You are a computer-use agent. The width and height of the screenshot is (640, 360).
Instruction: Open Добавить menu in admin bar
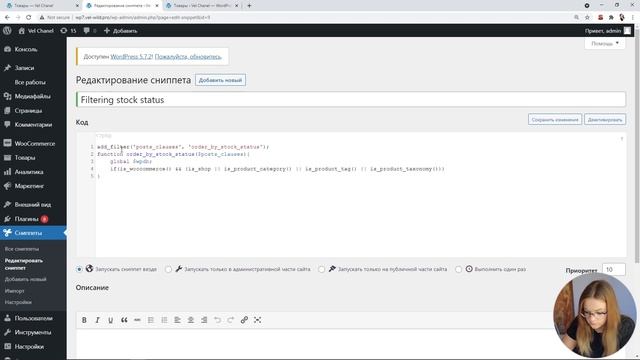[x=120, y=31]
